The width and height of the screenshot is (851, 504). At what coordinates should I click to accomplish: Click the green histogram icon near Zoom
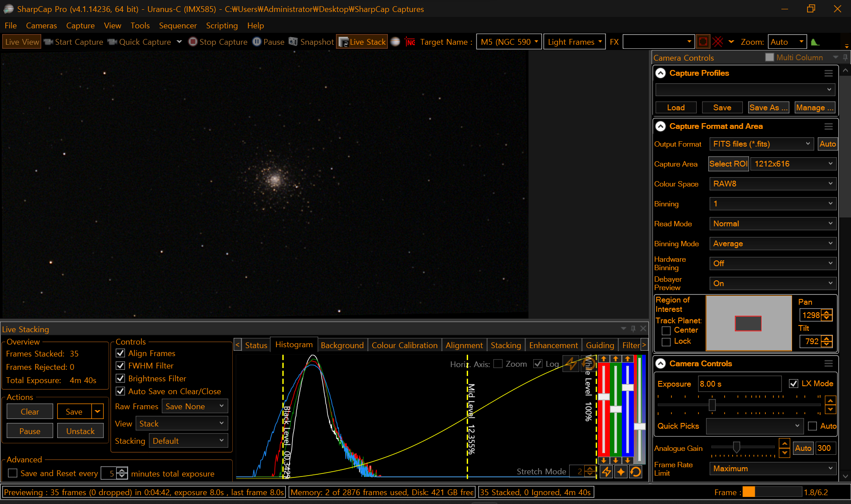[x=815, y=42]
